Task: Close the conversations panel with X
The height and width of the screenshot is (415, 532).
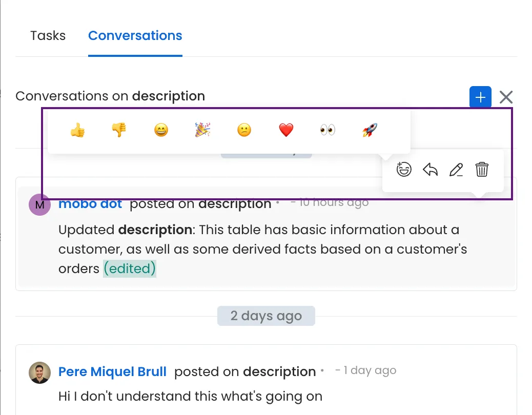Action: coord(506,97)
